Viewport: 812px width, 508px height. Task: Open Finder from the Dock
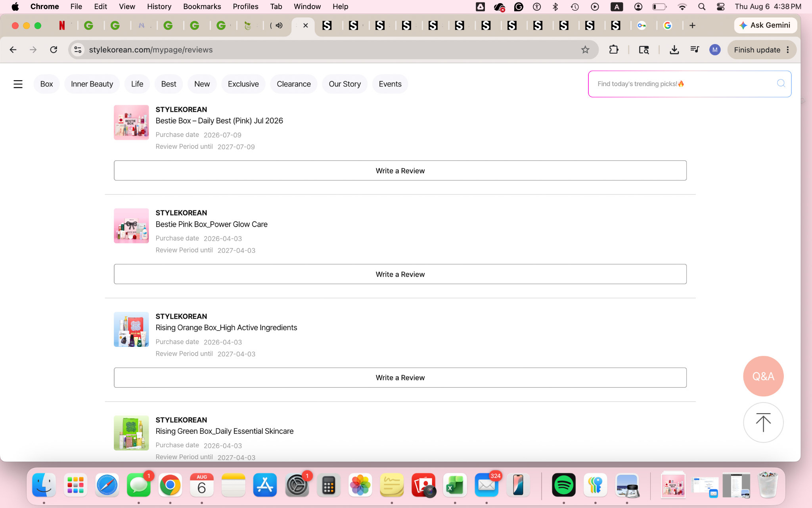tap(44, 485)
